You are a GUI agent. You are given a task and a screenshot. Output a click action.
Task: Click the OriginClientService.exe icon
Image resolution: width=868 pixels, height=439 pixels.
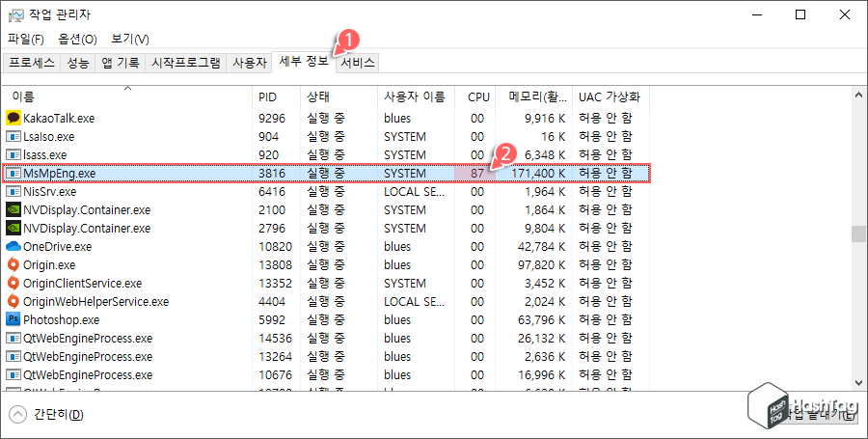pos(14,283)
